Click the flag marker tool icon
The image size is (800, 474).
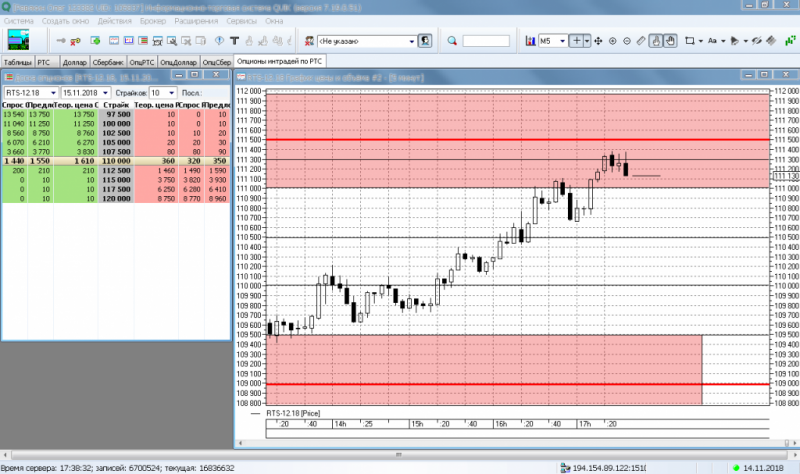coord(735,41)
